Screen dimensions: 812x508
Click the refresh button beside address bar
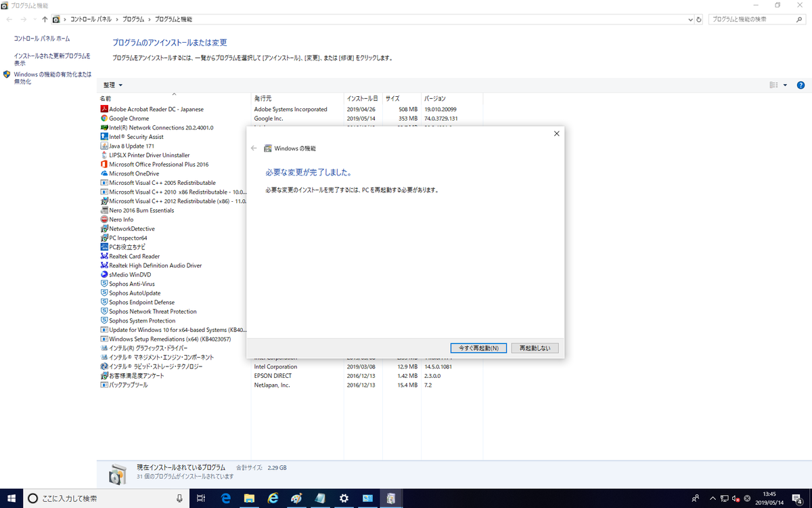pos(699,20)
